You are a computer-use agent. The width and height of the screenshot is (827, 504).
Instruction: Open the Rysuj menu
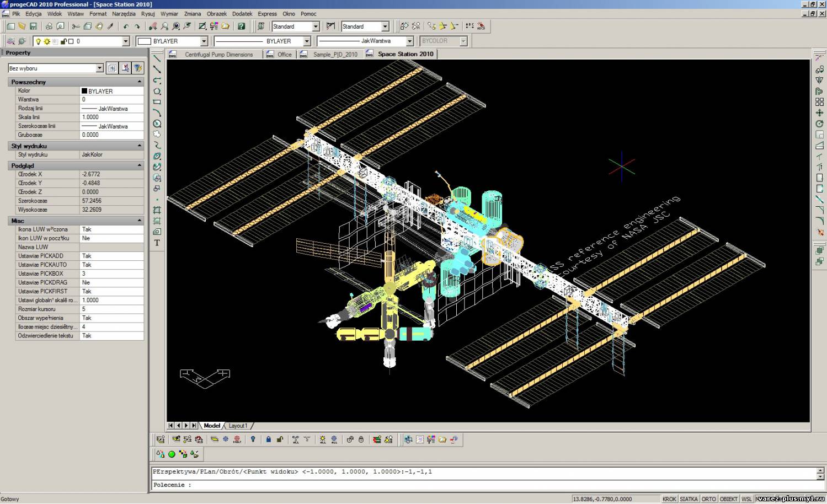point(148,14)
